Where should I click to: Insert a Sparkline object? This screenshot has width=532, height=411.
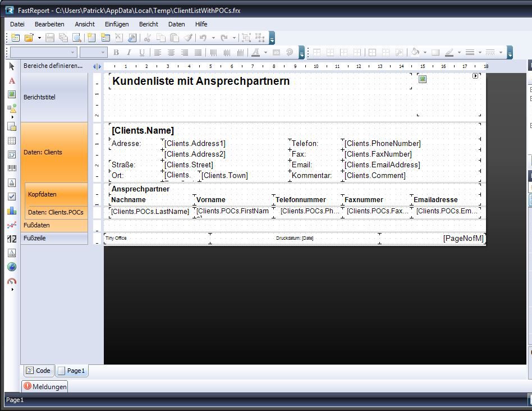point(12,225)
